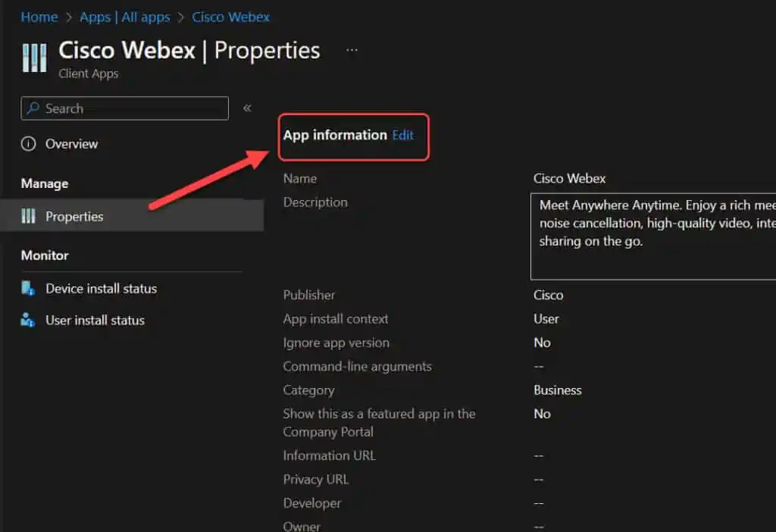Click the Overview info circle icon

pos(29,144)
